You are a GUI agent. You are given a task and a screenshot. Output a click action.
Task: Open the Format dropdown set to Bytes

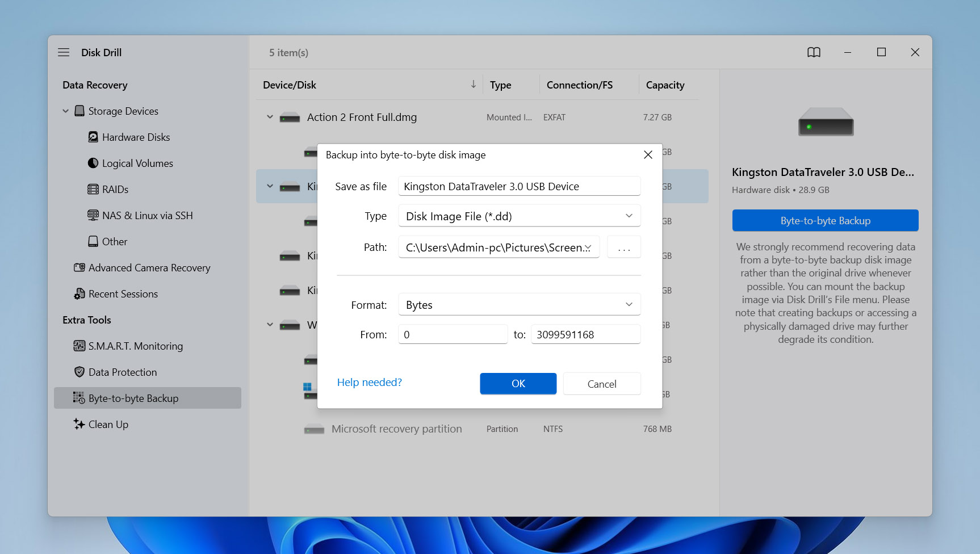520,305
